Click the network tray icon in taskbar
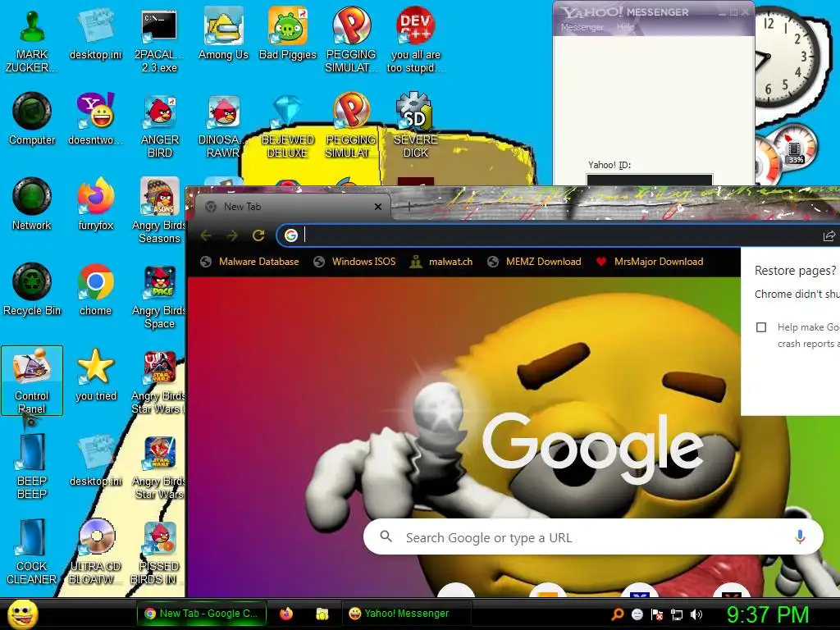The image size is (840, 630). (677, 614)
